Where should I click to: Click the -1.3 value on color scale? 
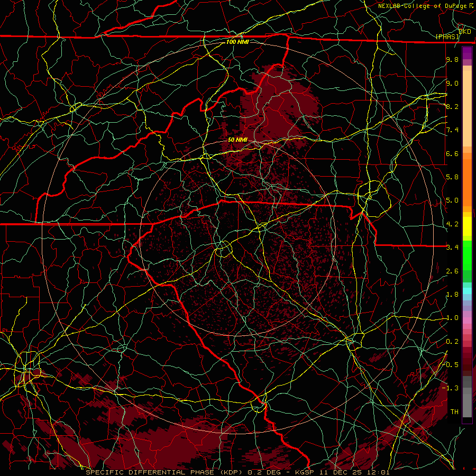[451, 388]
